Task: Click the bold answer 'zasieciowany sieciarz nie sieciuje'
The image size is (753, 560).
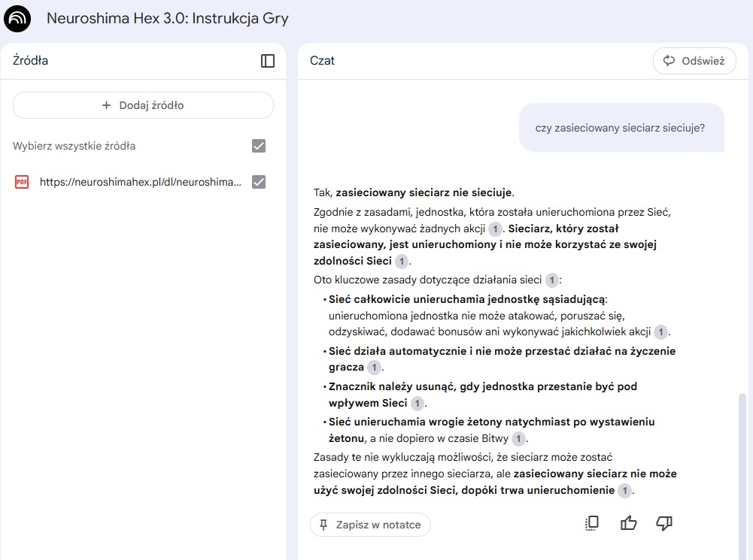Action: point(424,193)
